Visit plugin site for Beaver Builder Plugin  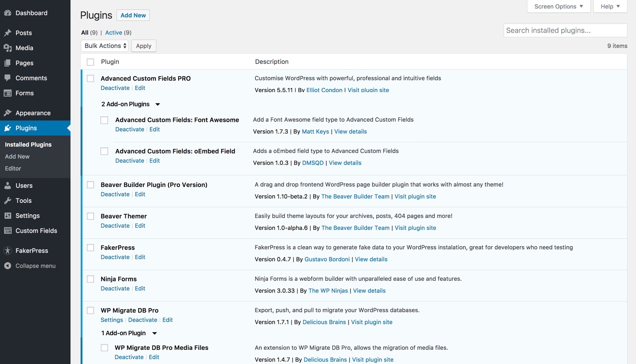(x=415, y=196)
